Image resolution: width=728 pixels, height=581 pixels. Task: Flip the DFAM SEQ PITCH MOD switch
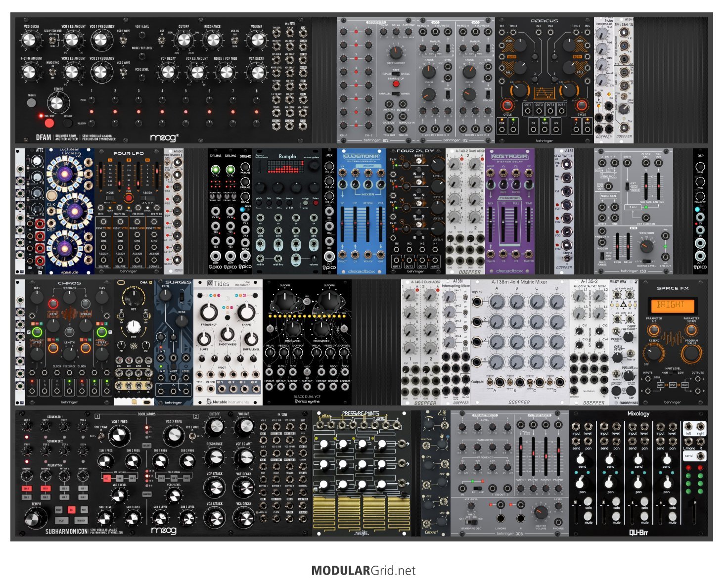point(53,40)
